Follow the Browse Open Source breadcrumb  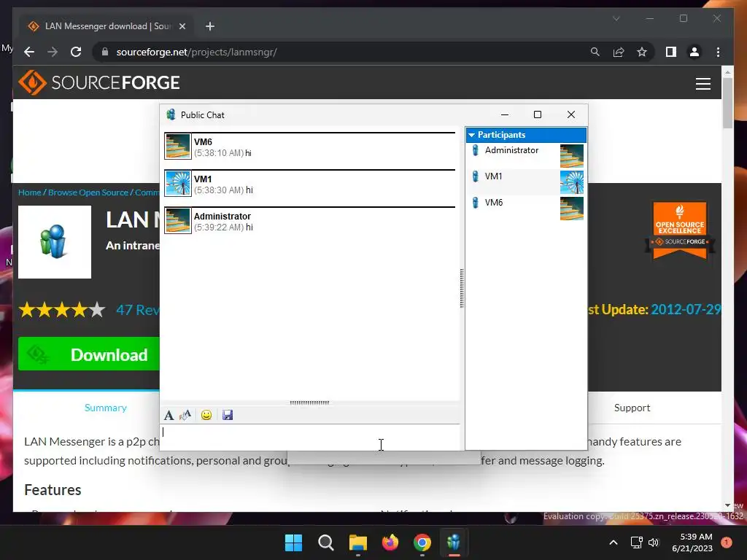88,192
